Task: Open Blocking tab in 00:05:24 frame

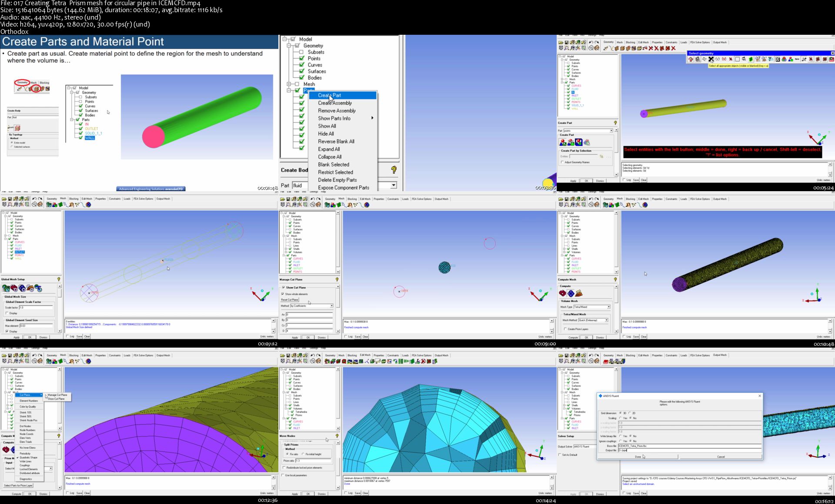Action: coord(631,42)
